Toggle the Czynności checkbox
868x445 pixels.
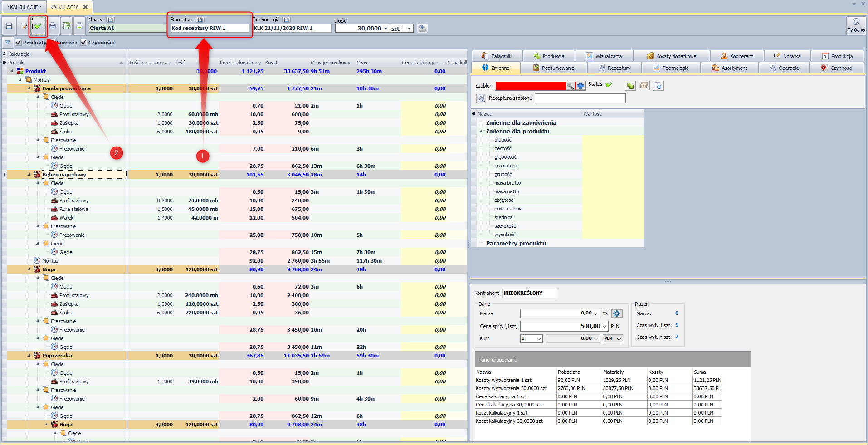(x=83, y=43)
